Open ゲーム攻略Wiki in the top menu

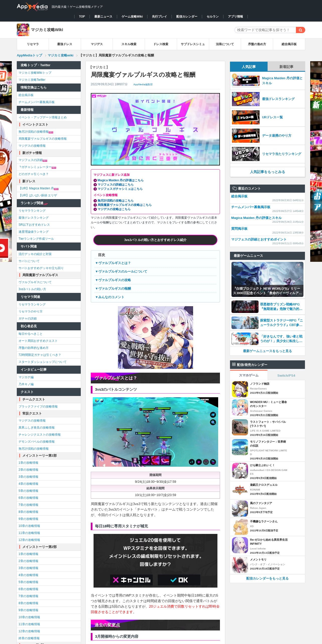coord(132,17)
